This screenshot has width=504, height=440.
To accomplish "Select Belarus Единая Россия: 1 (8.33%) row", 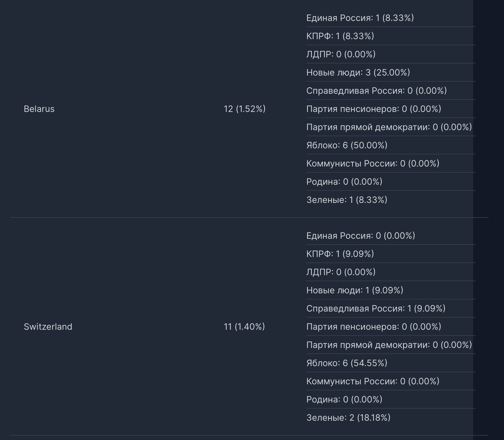I will [391, 18].
